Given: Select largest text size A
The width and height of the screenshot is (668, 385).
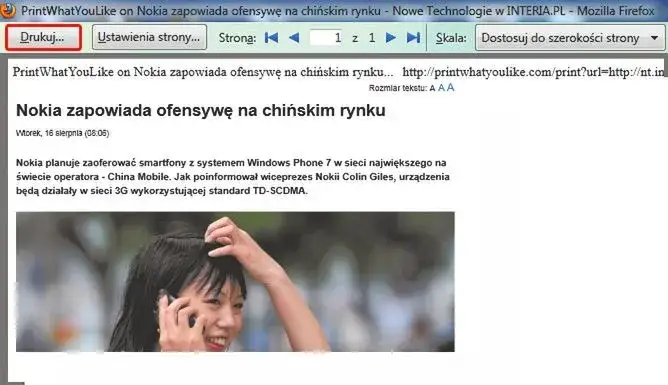Looking at the screenshot, I should click(x=450, y=87).
